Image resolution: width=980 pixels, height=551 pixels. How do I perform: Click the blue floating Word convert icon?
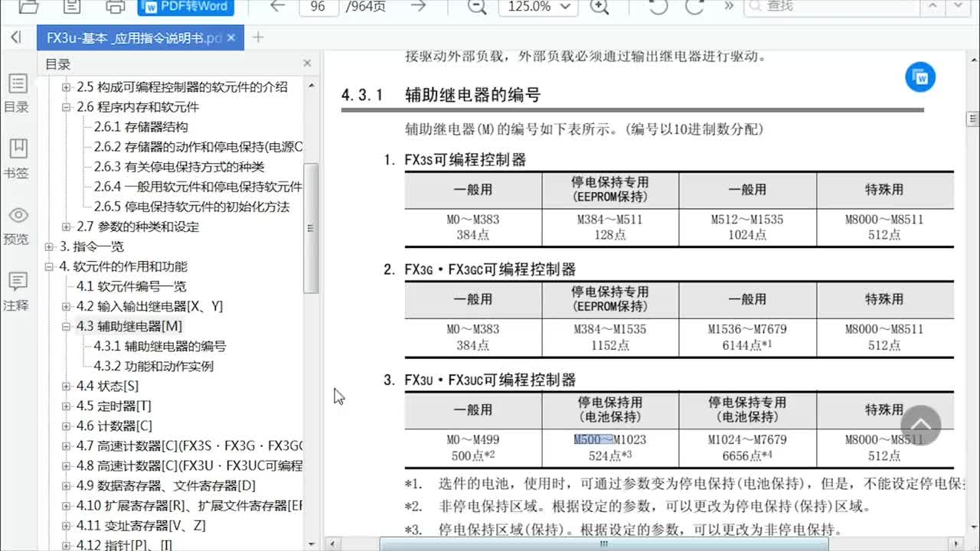point(920,77)
